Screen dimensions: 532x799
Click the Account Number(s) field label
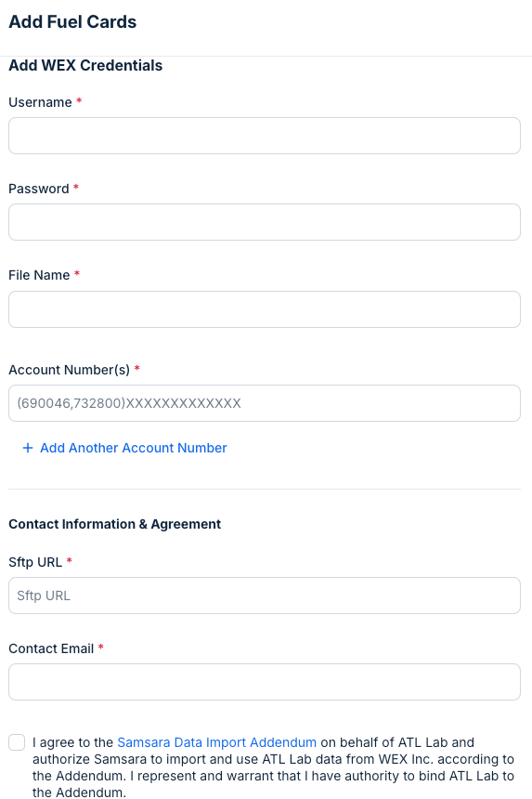[x=70, y=370]
